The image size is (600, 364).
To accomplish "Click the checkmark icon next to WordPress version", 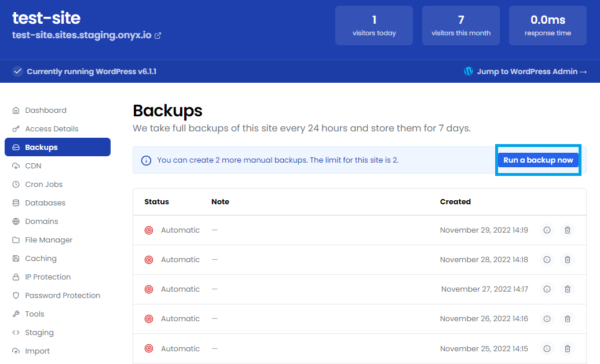I will (17, 72).
